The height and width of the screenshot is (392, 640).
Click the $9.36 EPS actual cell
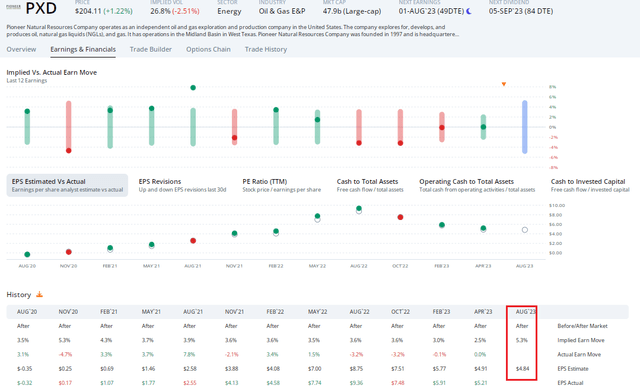(356, 383)
